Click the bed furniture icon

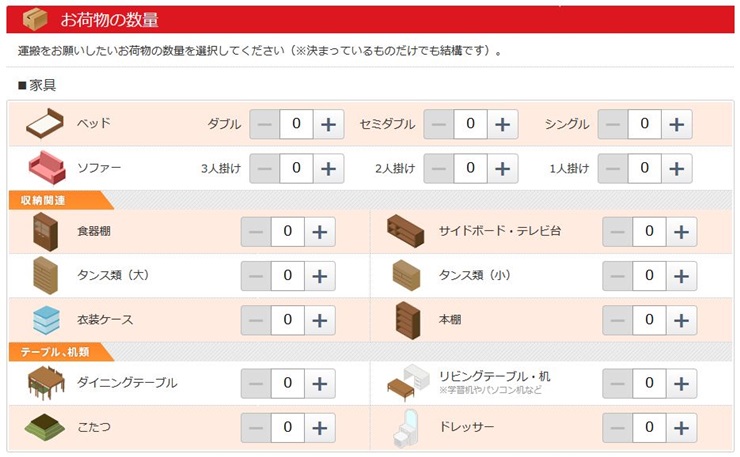[45, 124]
